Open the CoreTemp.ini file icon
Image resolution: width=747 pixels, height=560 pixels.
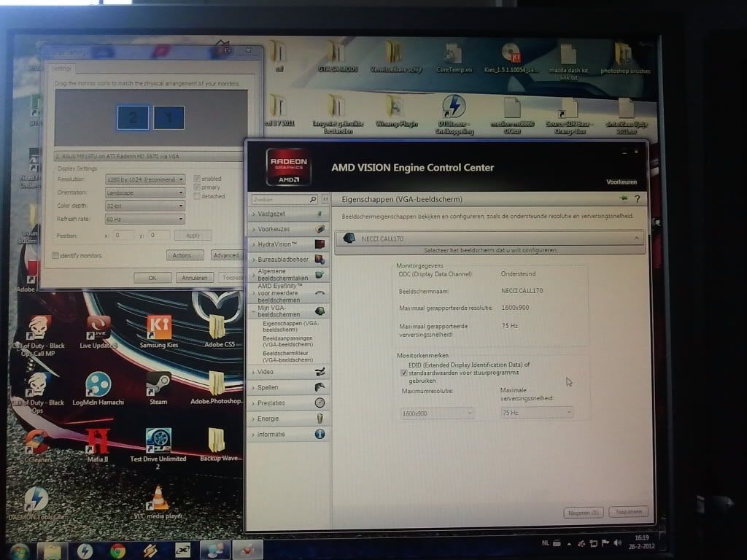(454, 58)
